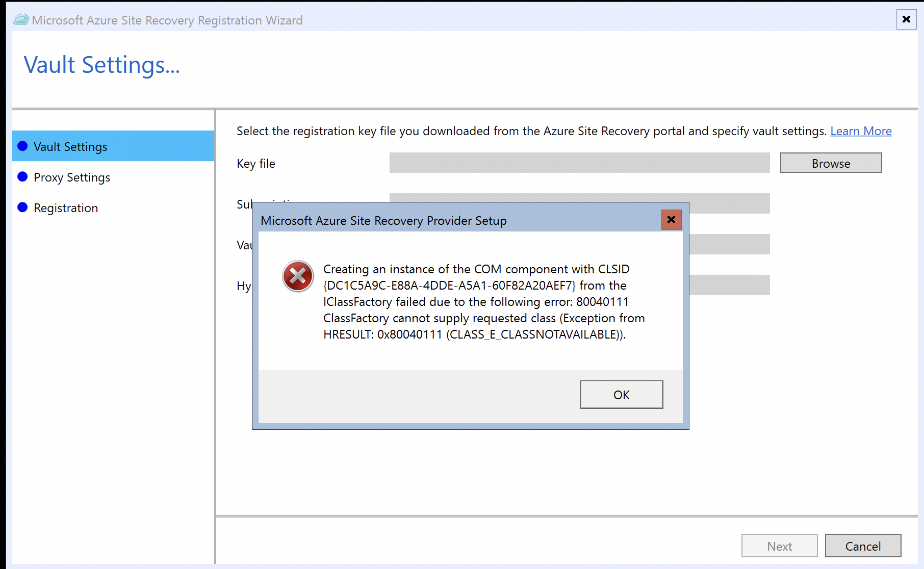Browse for a registration key file
The image size is (924, 569).
[831, 163]
